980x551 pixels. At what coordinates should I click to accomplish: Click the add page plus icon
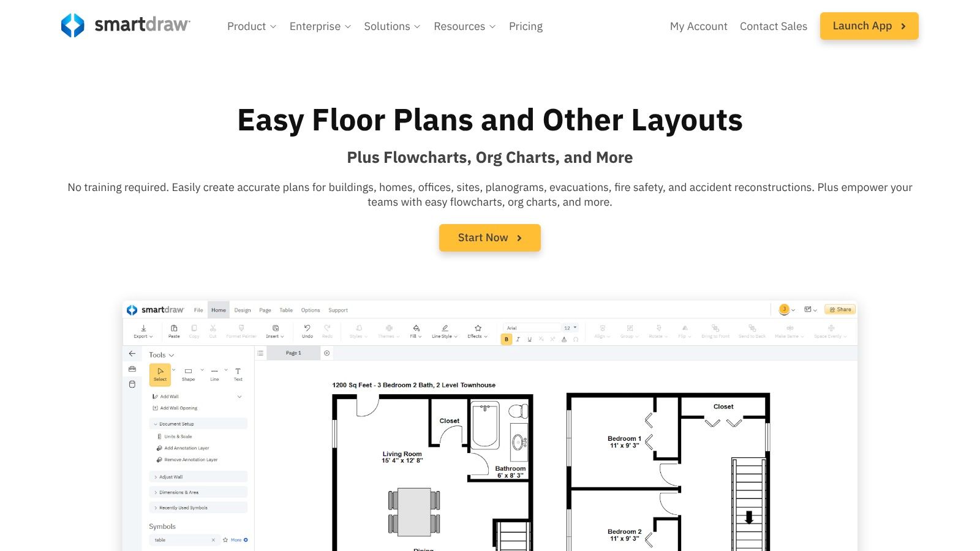(x=327, y=353)
